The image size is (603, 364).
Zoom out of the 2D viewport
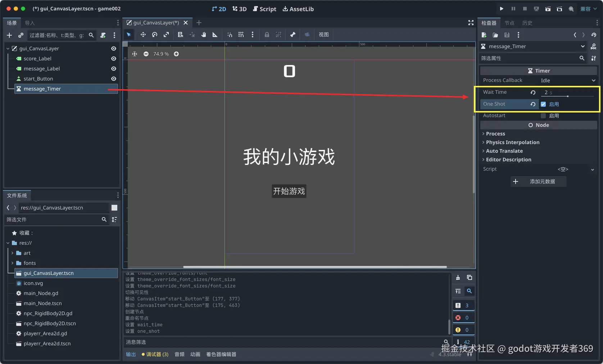[146, 54]
